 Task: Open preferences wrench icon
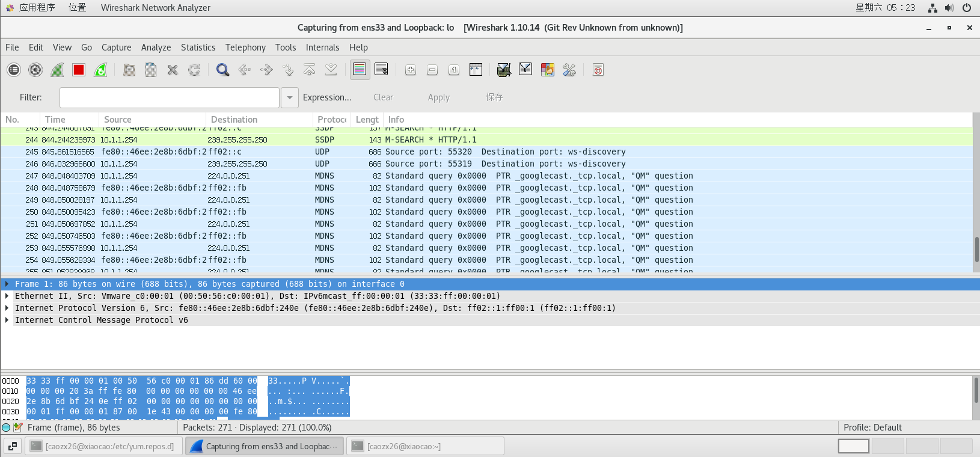click(x=569, y=70)
